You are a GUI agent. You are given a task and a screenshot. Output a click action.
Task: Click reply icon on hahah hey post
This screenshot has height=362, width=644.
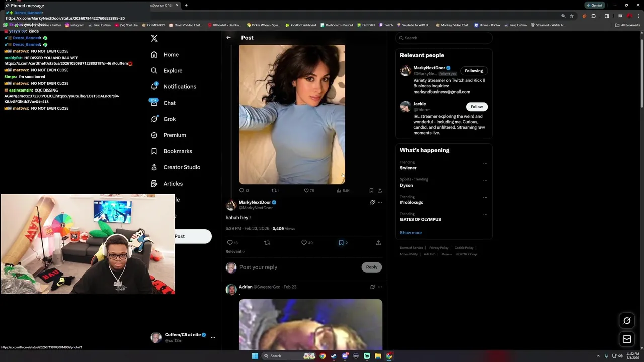[x=230, y=242]
